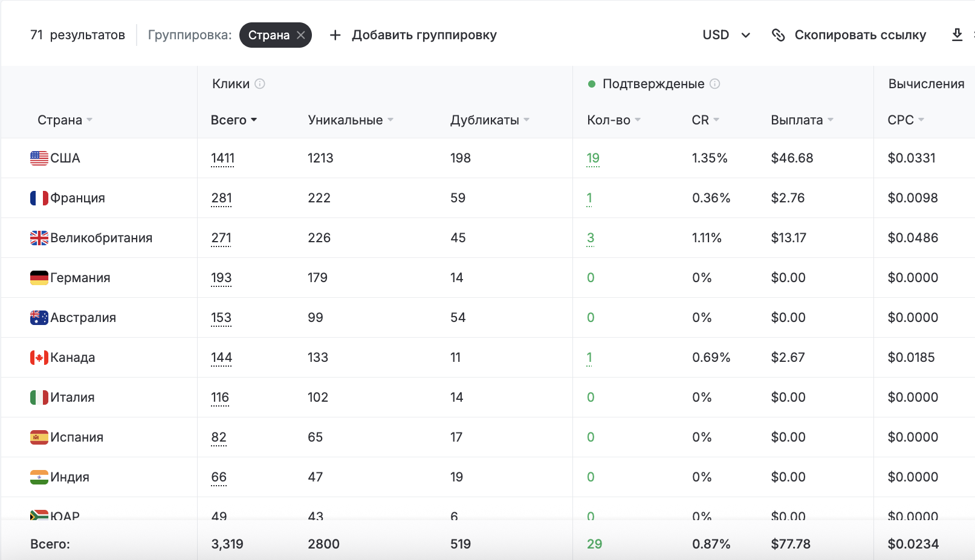Click the info icon beside Подтвержденые
Image resolution: width=975 pixels, height=560 pixels.
(715, 84)
